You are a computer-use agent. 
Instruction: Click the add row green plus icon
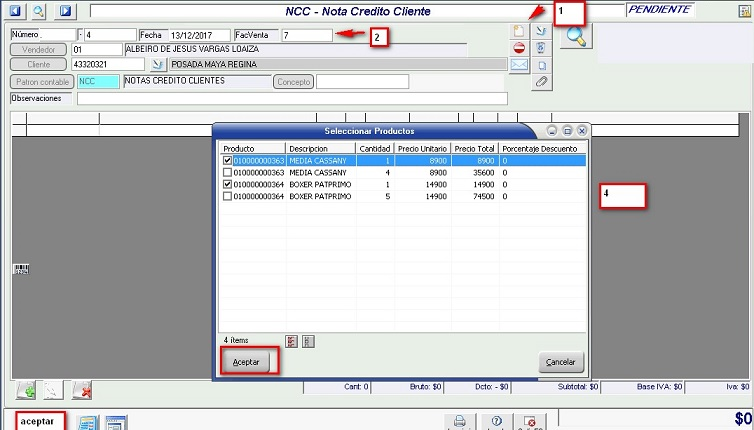pyautogui.click(x=26, y=390)
